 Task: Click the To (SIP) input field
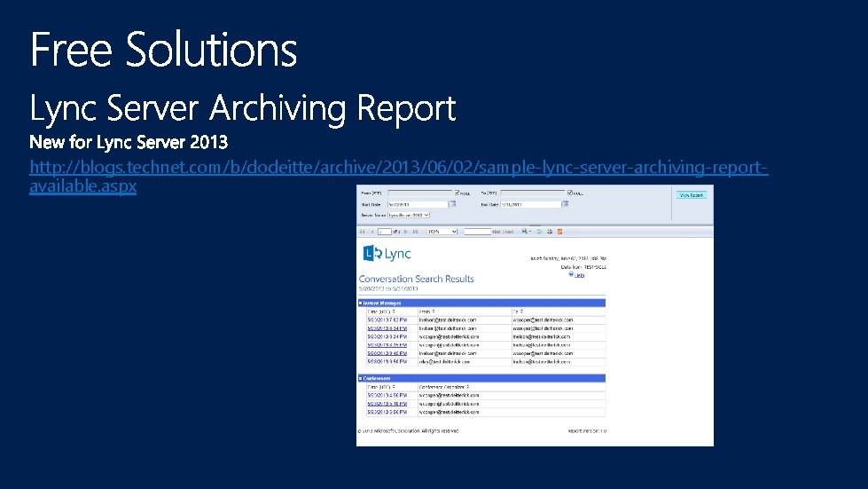pos(533,193)
